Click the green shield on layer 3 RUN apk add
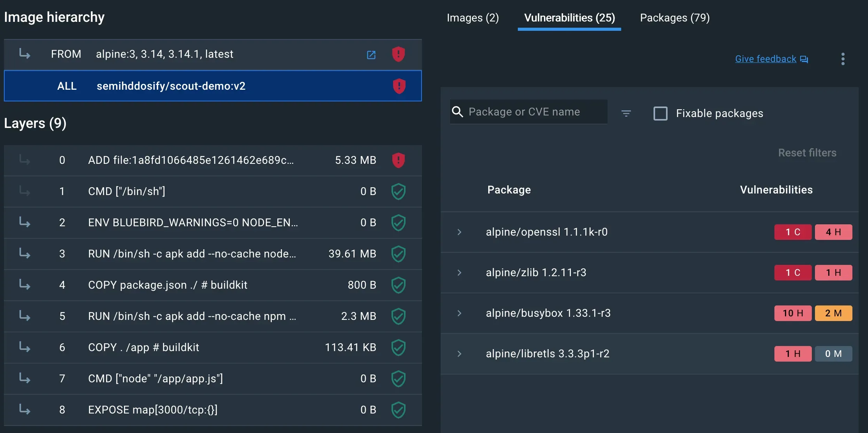This screenshot has width=868, height=433. [398, 254]
